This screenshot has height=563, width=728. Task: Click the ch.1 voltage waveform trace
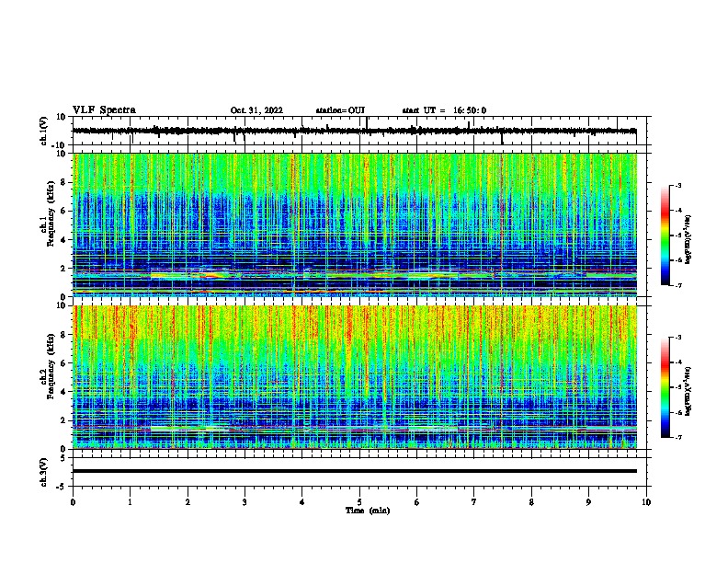(x=355, y=131)
